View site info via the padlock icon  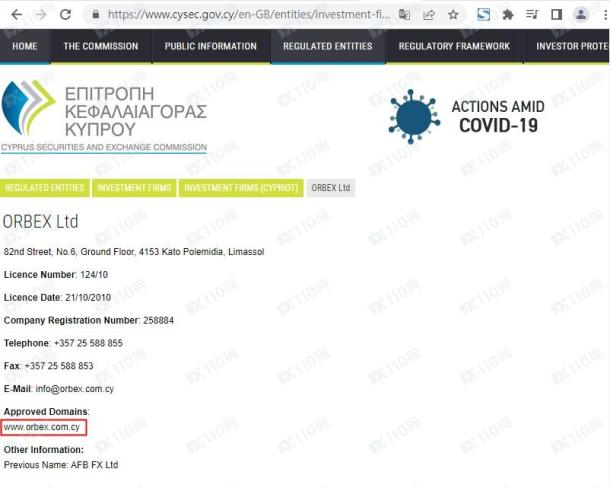(x=96, y=15)
